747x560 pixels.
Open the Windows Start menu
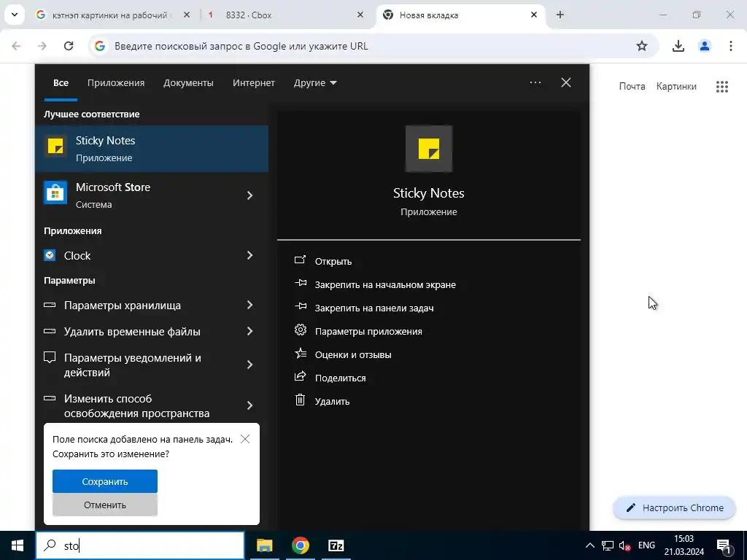click(x=18, y=545)
